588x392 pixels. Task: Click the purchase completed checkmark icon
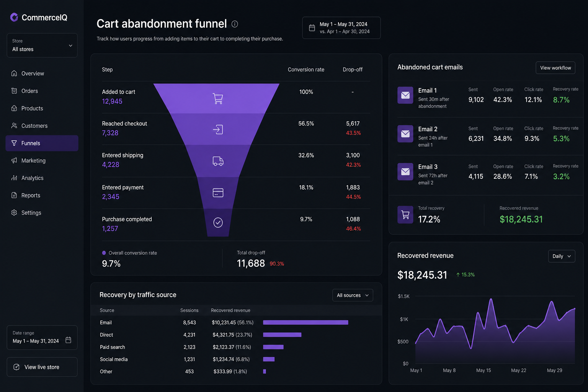tap(218, 222)
